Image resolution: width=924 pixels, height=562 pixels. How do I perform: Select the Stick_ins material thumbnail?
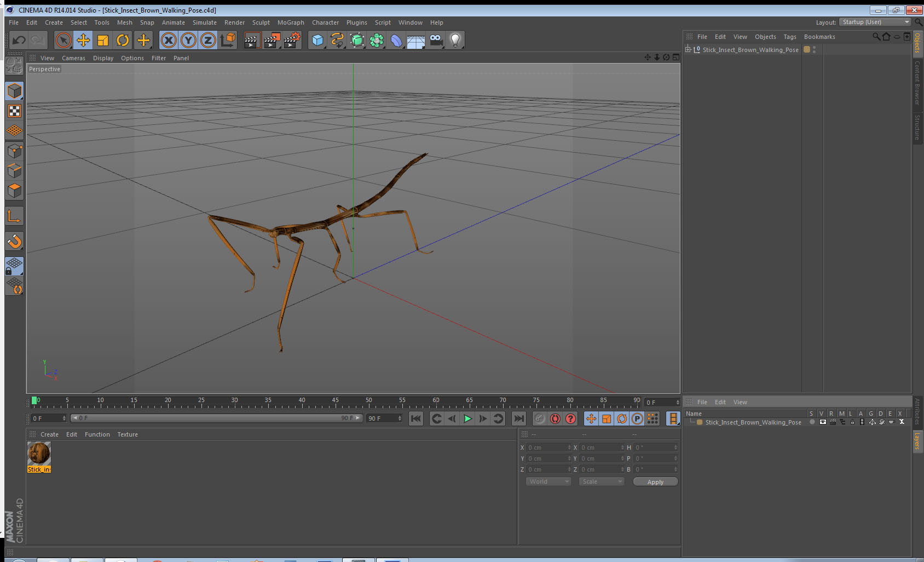click(39, 454)
